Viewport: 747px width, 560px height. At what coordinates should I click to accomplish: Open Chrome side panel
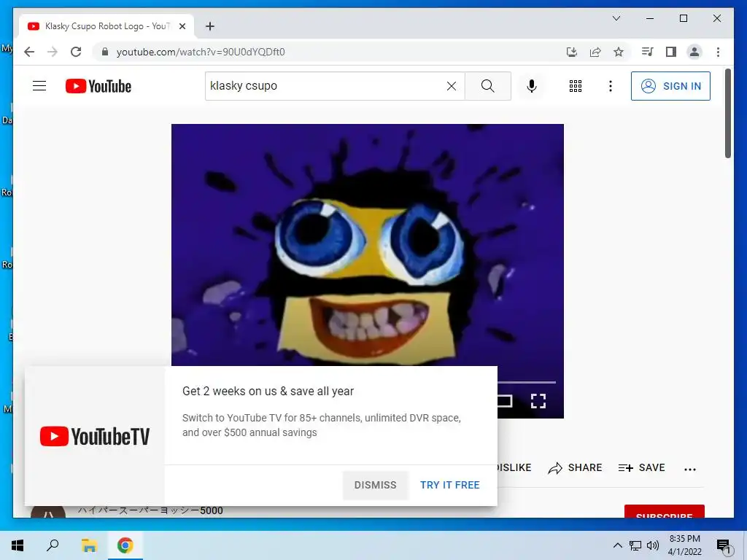(x=671, y=52)
